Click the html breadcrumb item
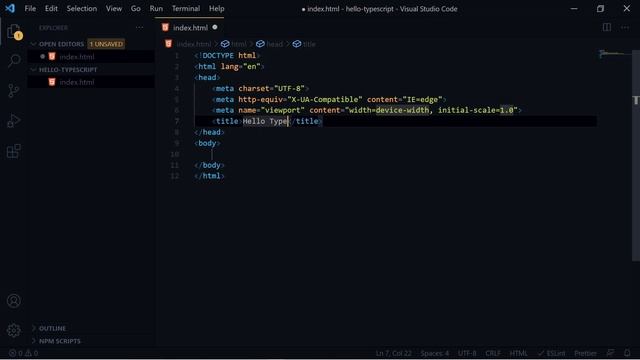This screenshot has height=360, width=640. 234,44
